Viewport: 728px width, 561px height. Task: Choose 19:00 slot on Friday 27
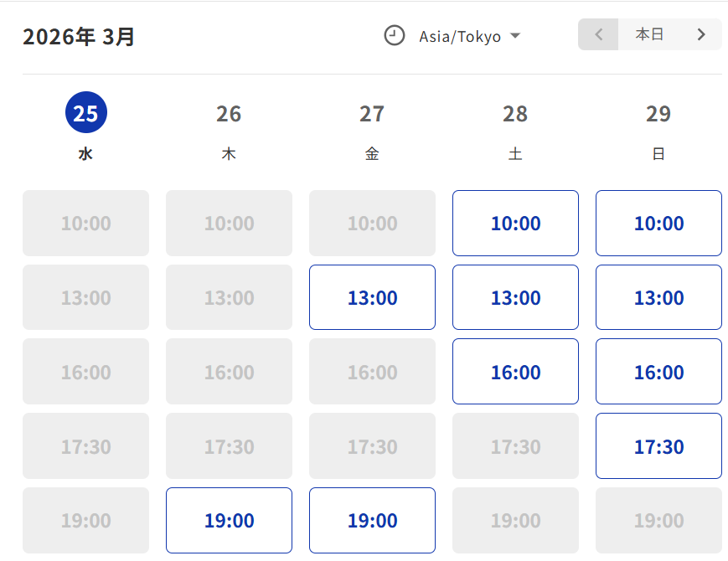tap(372, 520)
